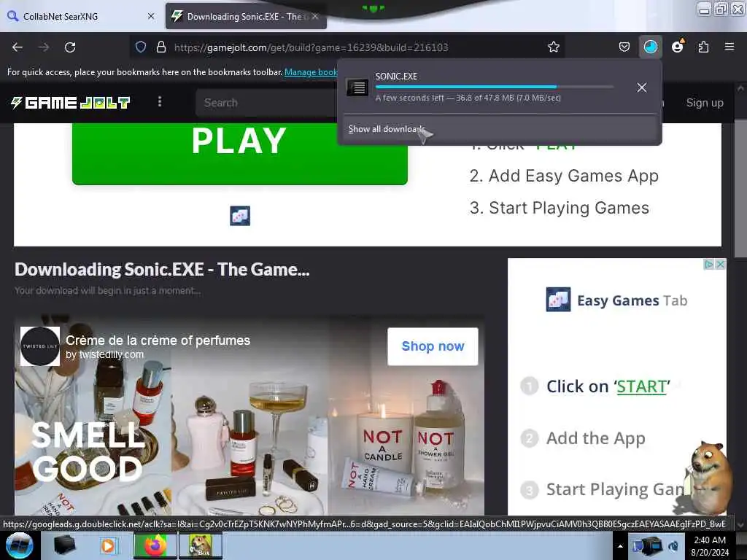Click the address bar URL
The image size is (747, 560).
coord(311,47)
